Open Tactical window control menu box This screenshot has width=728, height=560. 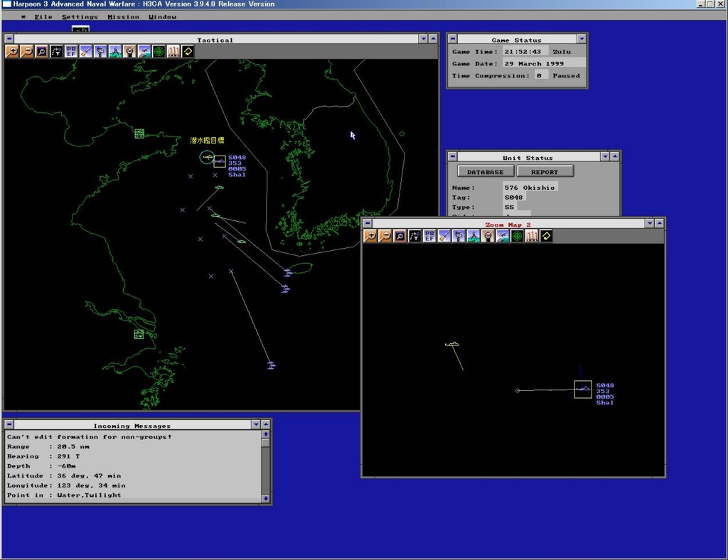(9, 38)
